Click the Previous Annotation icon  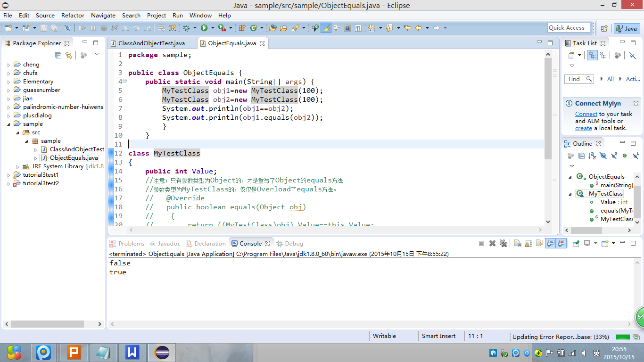tap(389, 28)
